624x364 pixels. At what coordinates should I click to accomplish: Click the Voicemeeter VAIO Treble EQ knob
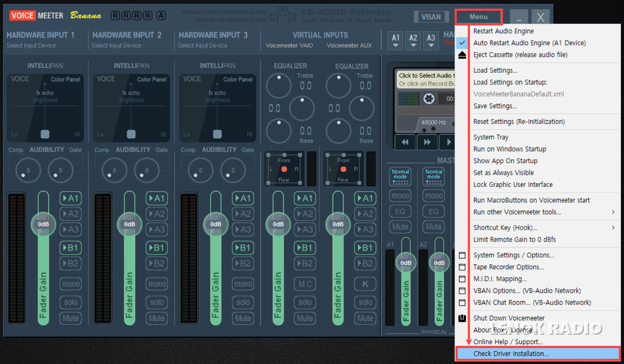pyautogui.click(x=279, y=86)
